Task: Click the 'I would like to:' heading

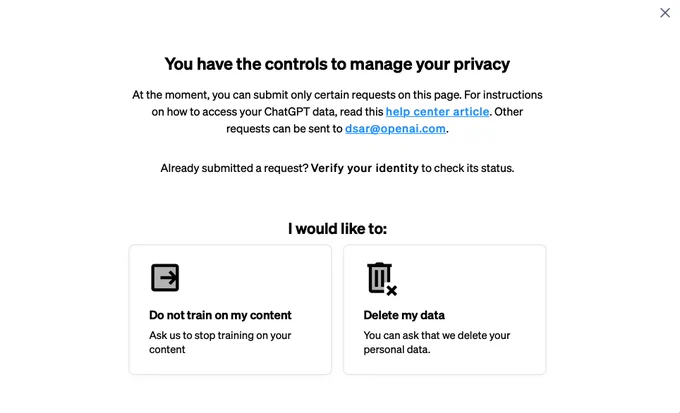Action: 337,229
